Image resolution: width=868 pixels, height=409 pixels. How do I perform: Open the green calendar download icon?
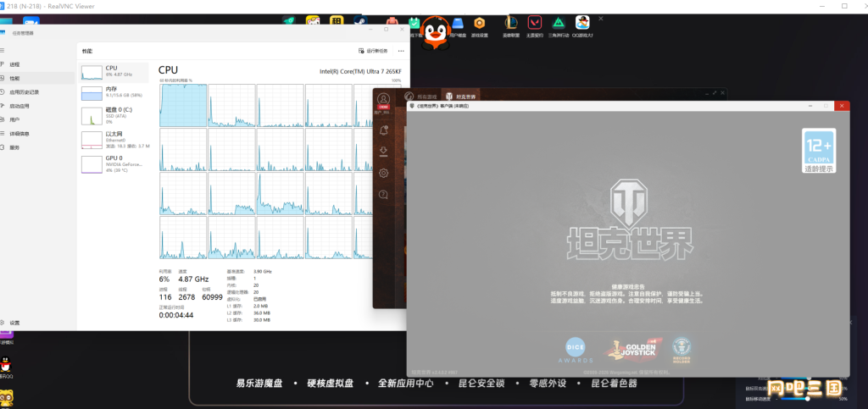[415, 23]
